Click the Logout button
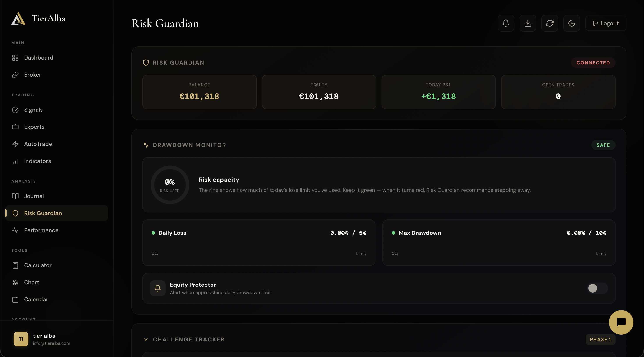The height and width of the screenshot is (357, 644). [x=605, y=23]
